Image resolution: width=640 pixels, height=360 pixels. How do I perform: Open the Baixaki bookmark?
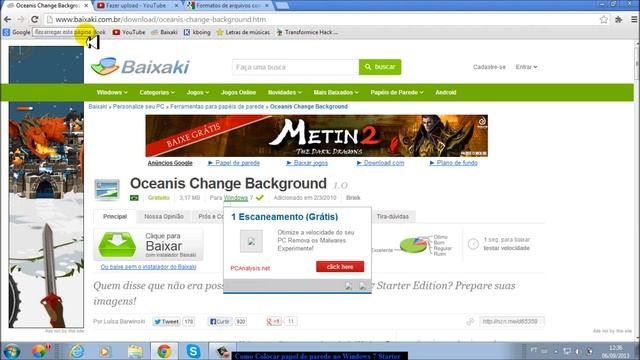[x=164, y=32]
